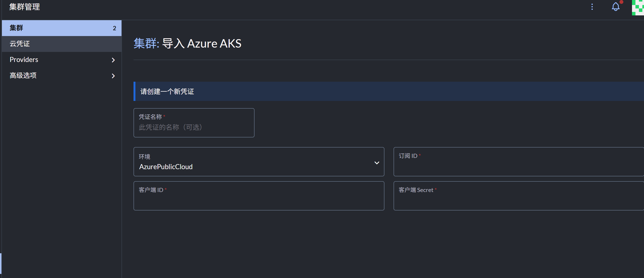Click the cluster count badge 2

(115, 28)
